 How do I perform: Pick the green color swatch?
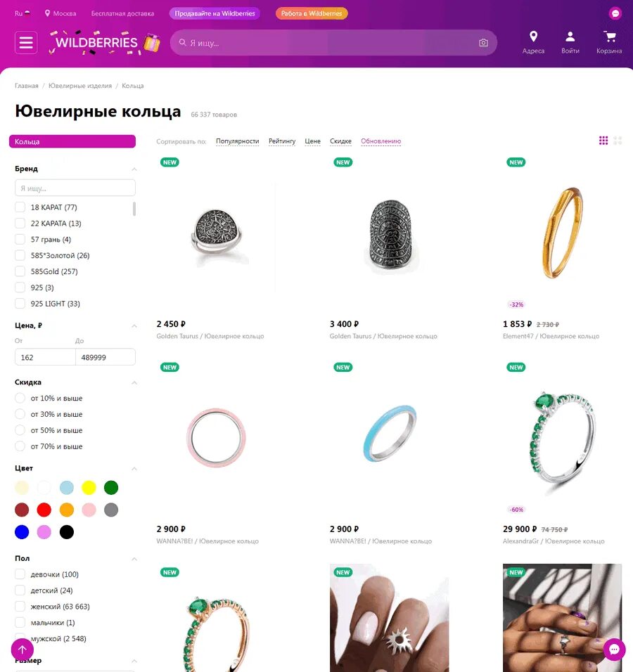point(111,487)
